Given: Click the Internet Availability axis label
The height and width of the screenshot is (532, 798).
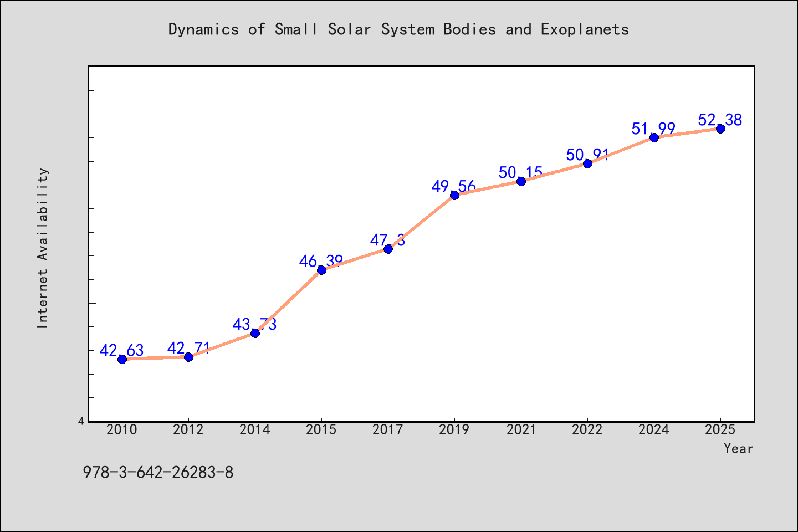Looking at the screenshot, I should tap(43, 248).
